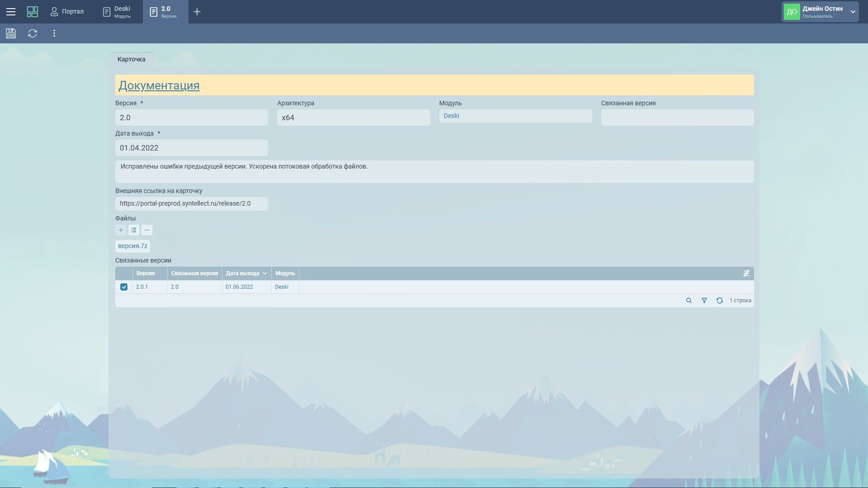Open the Документация heading link
The height and width of the screenshot is (488, 868).
[159, 85]
